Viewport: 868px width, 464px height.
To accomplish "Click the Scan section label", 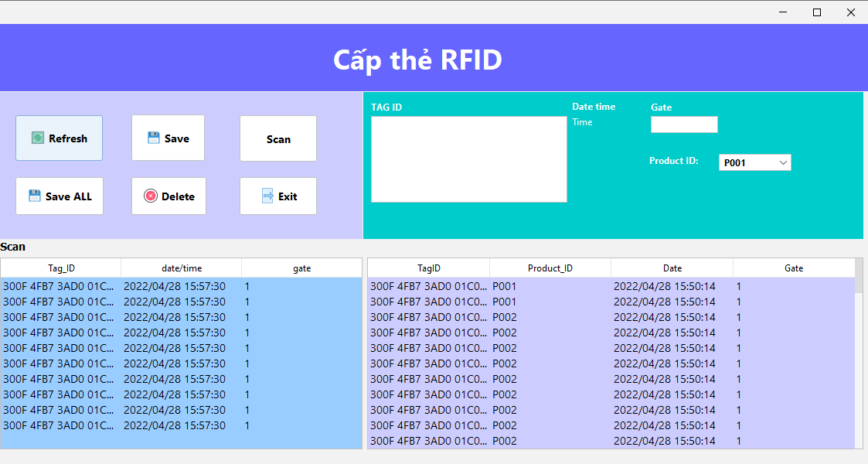I will (x=12, y=247).
